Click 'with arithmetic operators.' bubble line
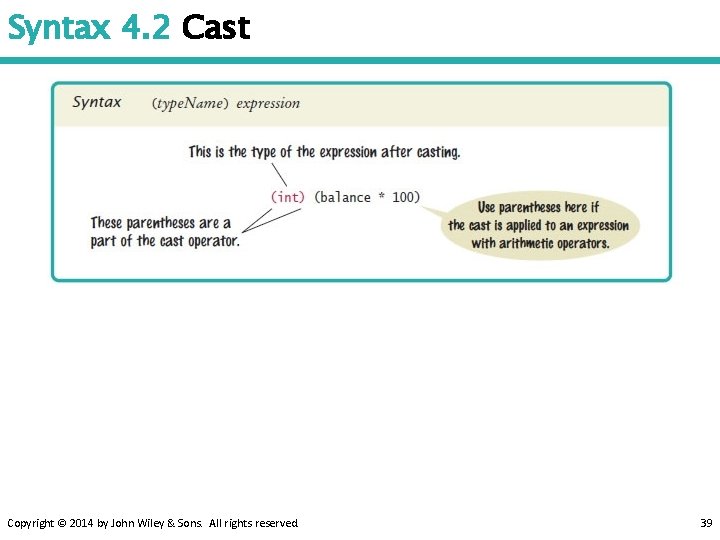720x540 pixels. [x=540, y=243]
